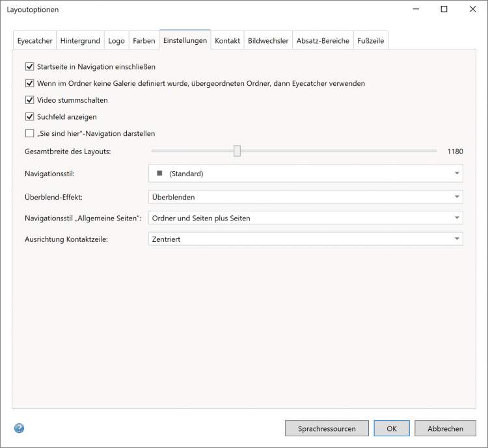Image resolution: width=488 pixels, height=448 pixels.
Task: Toggle the Galerie/Eyecatcher fallback checkbox
Action: 29,83
